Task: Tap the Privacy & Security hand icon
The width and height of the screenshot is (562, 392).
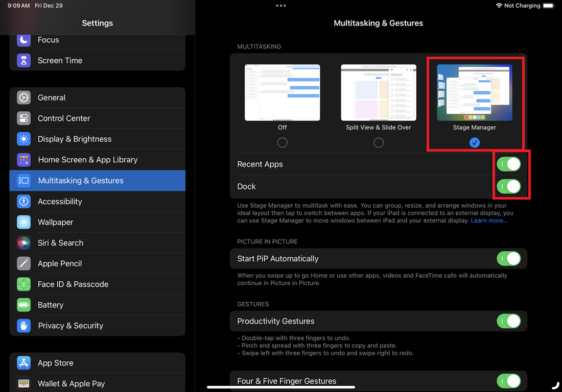Action: (24, 326)
